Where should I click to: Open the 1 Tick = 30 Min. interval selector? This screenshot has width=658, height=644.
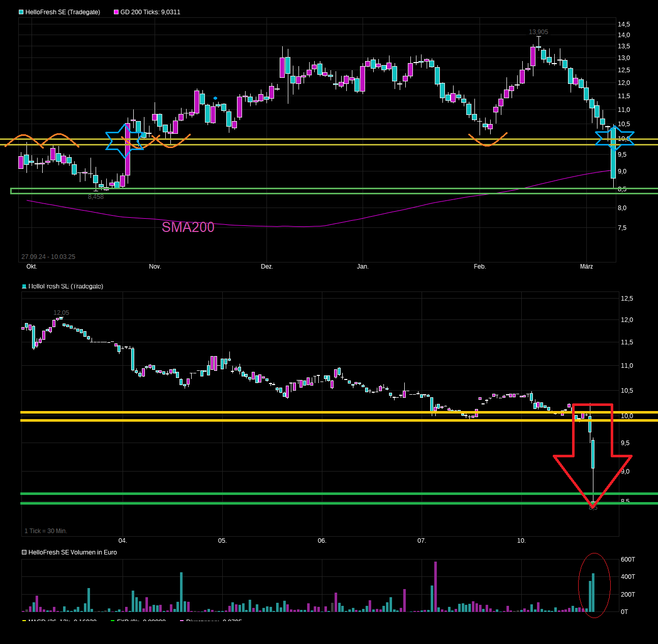pos(45,531)
